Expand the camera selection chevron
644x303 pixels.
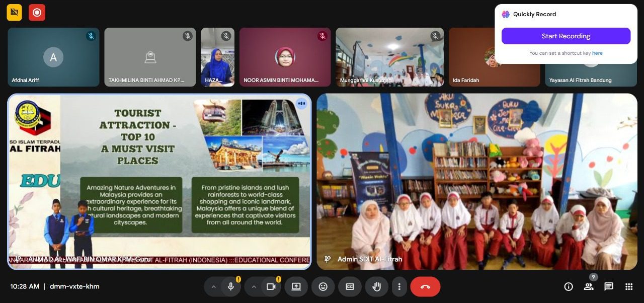click(x=254, y=286)
